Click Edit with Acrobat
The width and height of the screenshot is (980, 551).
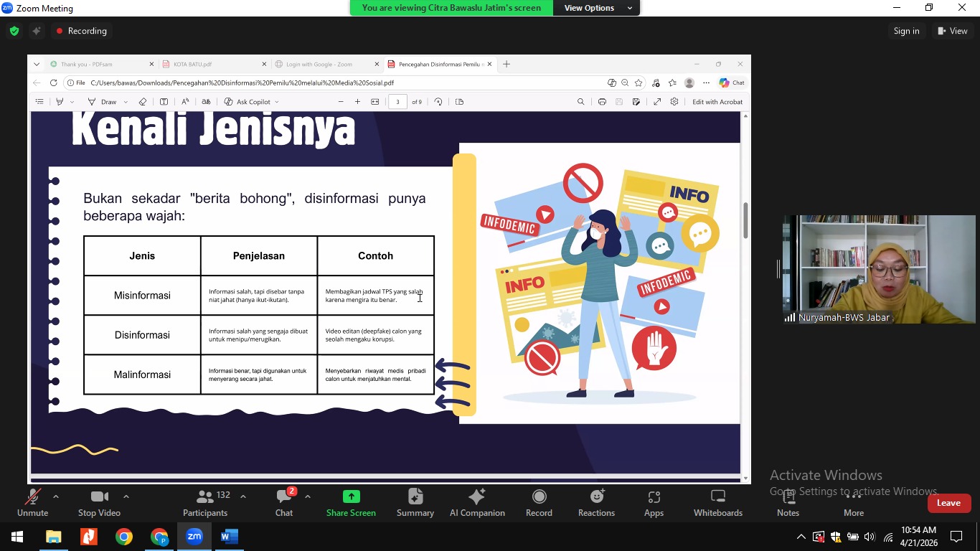(x=717, y=102)
